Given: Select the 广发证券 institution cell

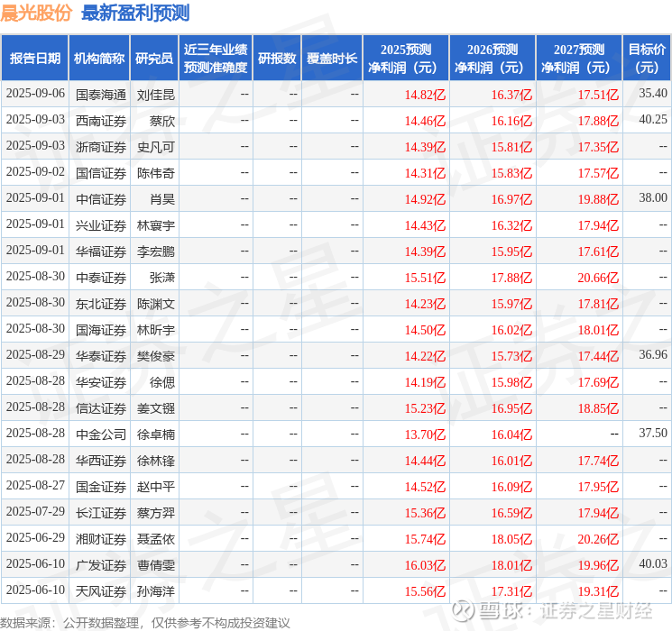Looking at the screenshot, I should [101, 565].
